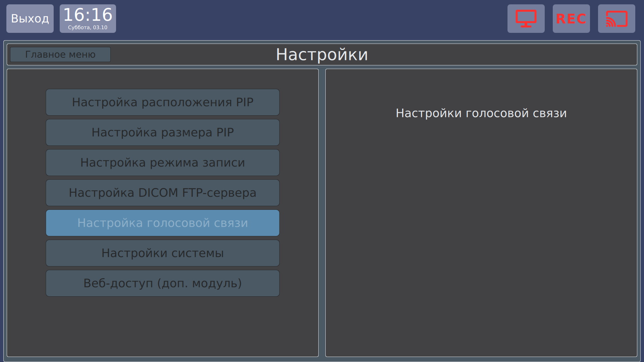Start recording with the REC button
644x362 pixels.
pyautogui.click(x=571, y=18)
